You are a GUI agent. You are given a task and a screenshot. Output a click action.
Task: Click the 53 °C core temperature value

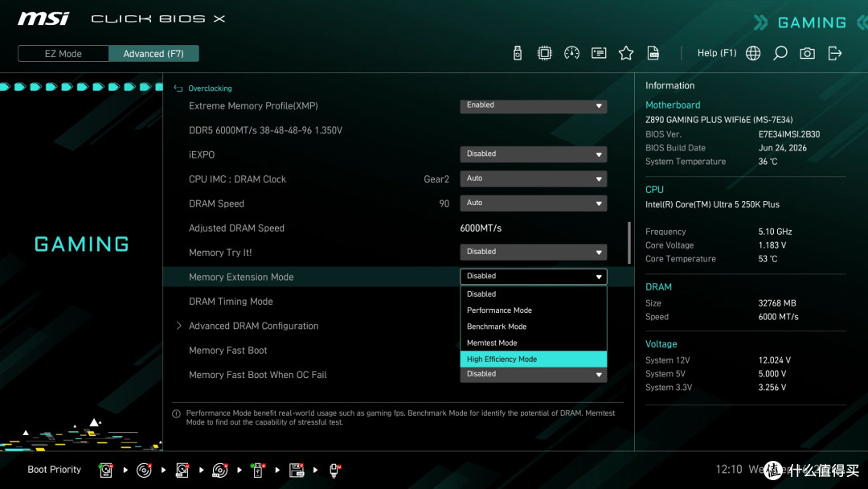click(x=768, y=259)
